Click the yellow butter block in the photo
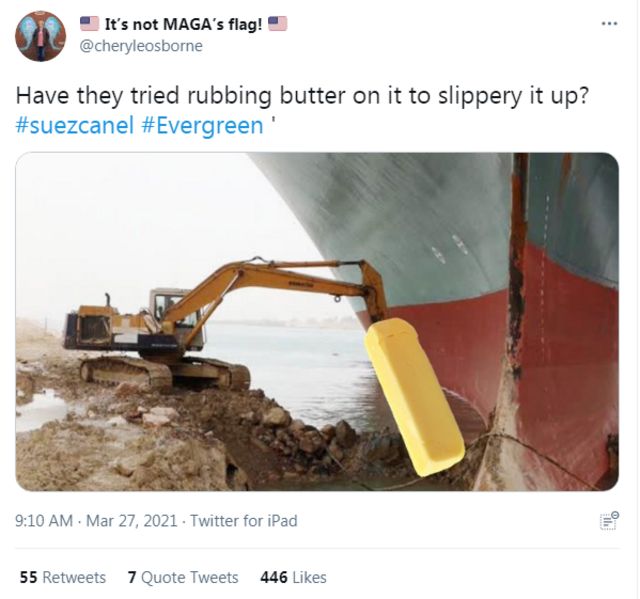640x599 pixels. [x=413, y=396]
